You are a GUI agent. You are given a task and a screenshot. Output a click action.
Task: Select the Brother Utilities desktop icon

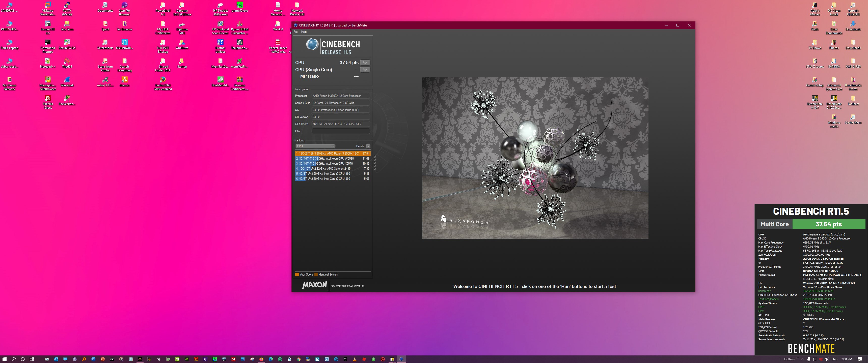click(x=220, y=46)
